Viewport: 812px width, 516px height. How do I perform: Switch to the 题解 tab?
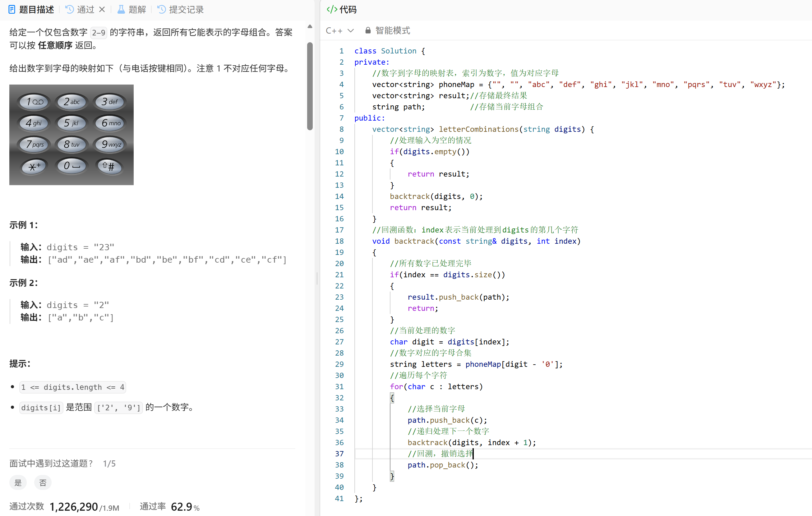click(137, 9)
